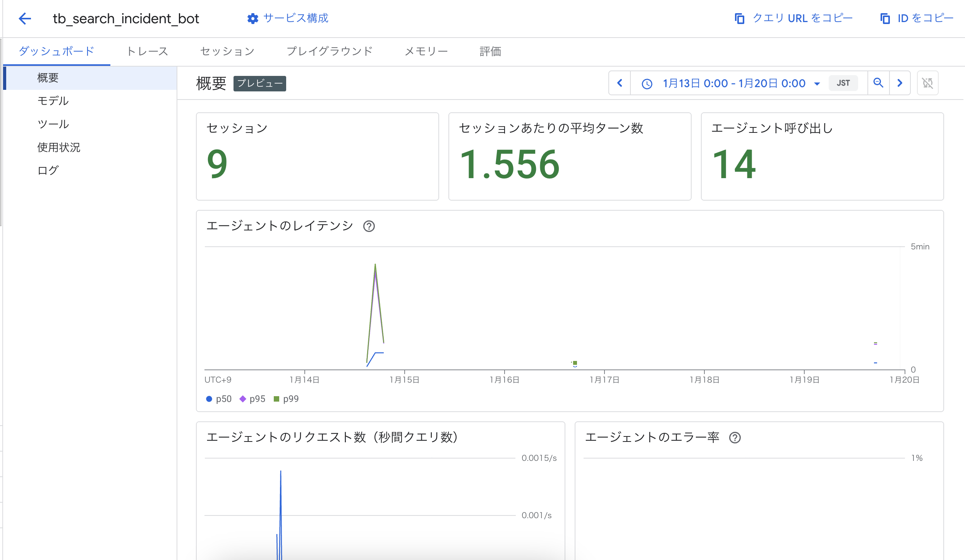Click the magnifier zoom icon in time selector
This screenshot has width=965, height=560.
(x=878, y=83)
